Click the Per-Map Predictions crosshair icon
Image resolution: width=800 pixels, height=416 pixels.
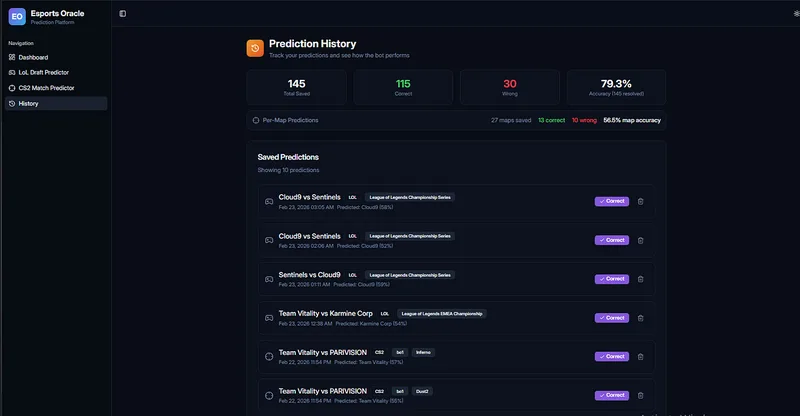click(256, 120)
